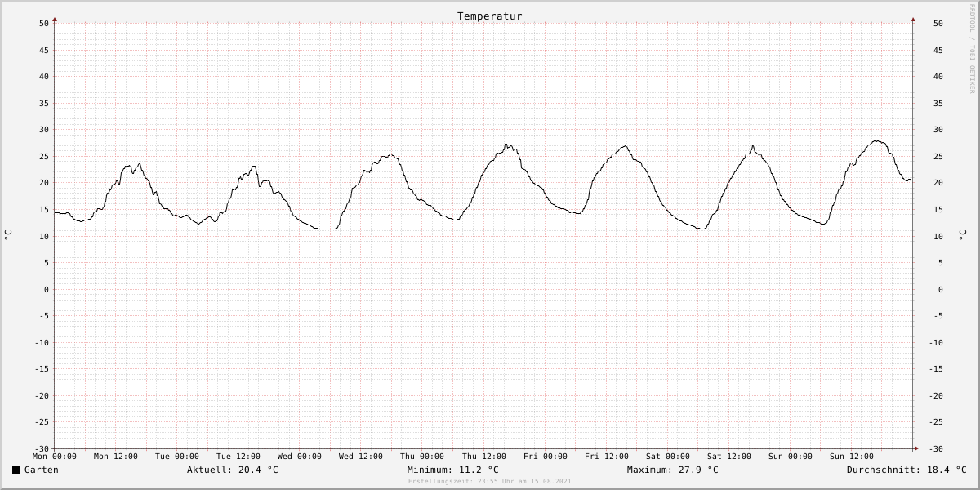This screenshot has width=980, height=490.
Task: Click the Garten legend label
Action: click(x=42, y=470)
